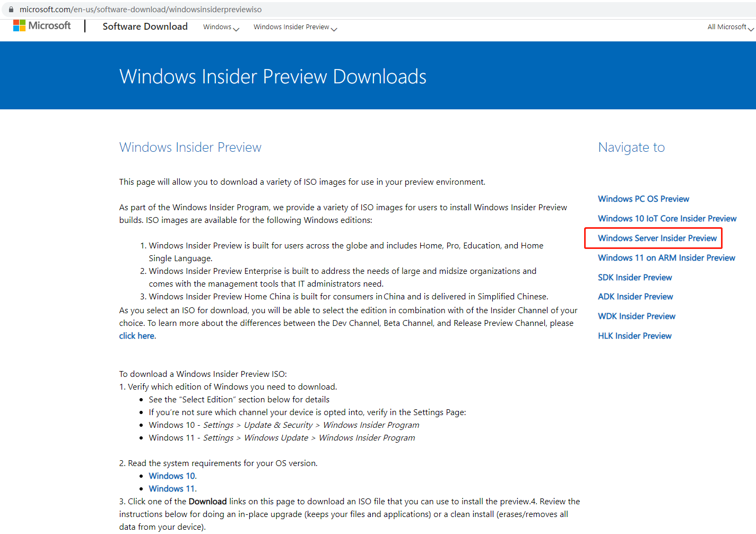Expand the Windows dropdown menu
Screen dimensions: 756x534
click(221, 27)
